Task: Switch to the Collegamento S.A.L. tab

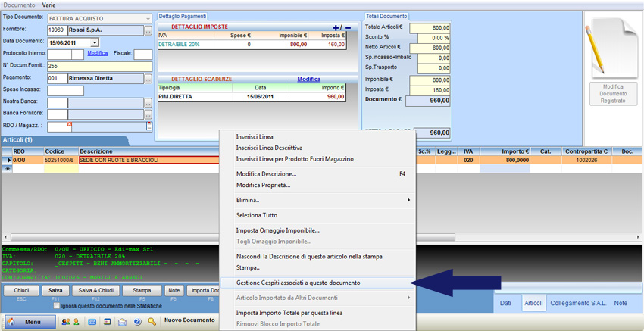Action: tap(577, 303)
